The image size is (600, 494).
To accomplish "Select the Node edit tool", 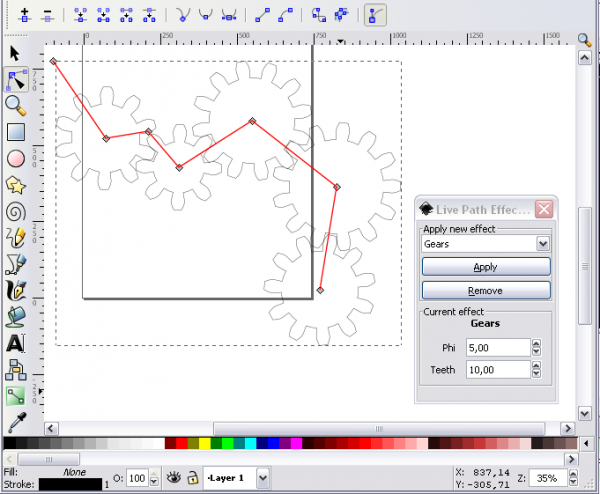I will coord(16,80).
